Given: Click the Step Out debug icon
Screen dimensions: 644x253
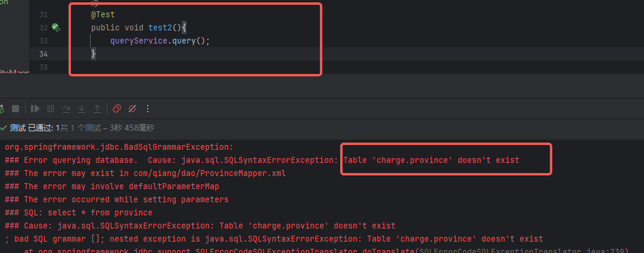Looking at the screenshot, I should tap(97, 109).
